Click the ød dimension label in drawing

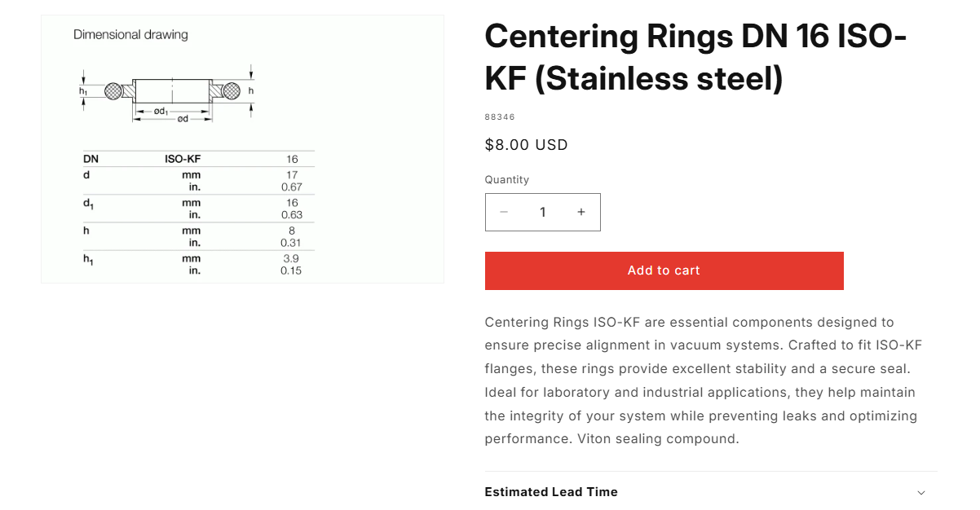pyautogui.click(x=183, y=119)
